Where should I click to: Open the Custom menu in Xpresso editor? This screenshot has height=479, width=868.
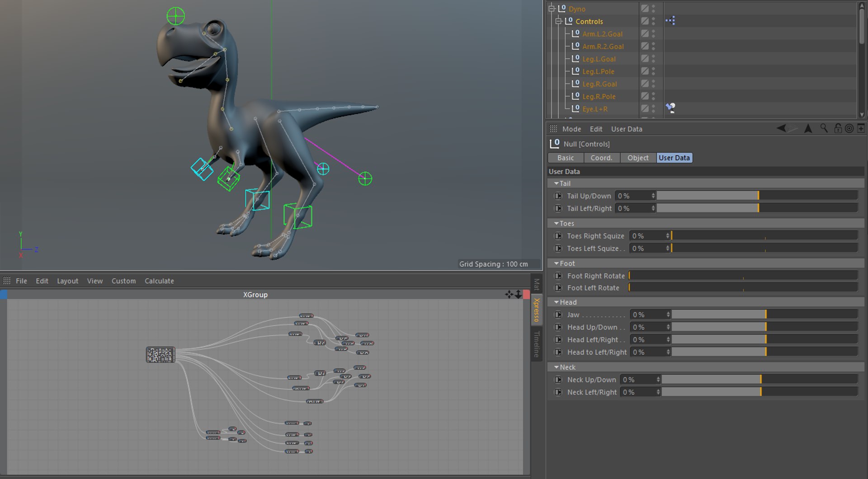[x=123, y=281]
